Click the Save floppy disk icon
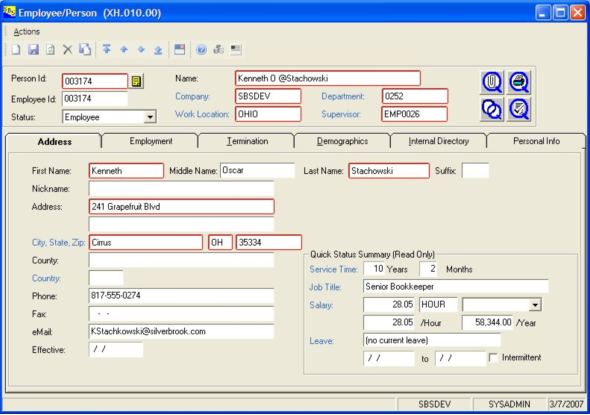The image size is (590, 415). coord(33,49)
